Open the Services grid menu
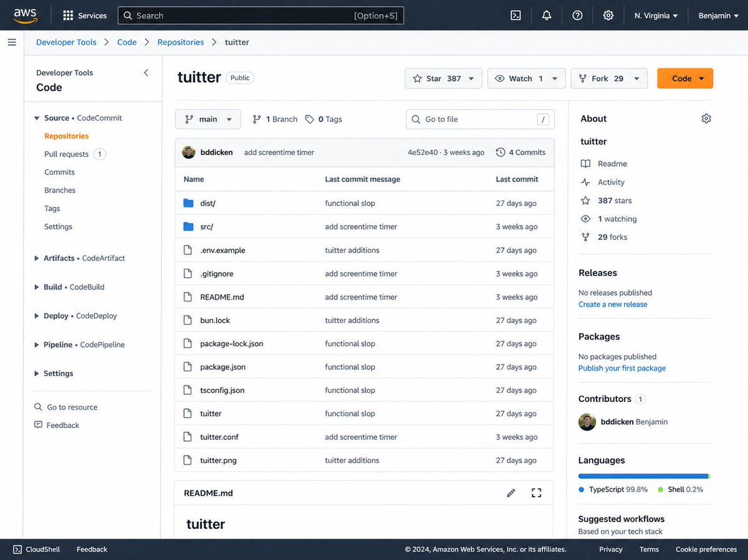The image size is (748, 560). 85,16
